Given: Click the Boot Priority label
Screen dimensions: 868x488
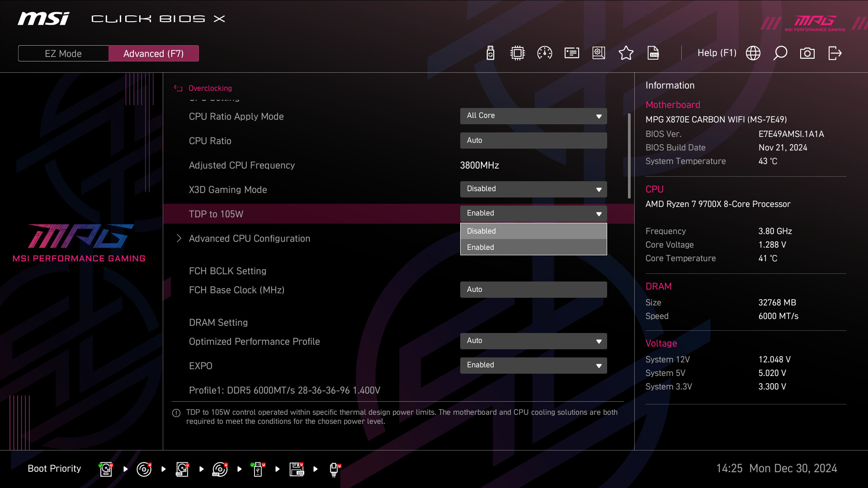Looking at the screenshot, I should tap(54, 469).
